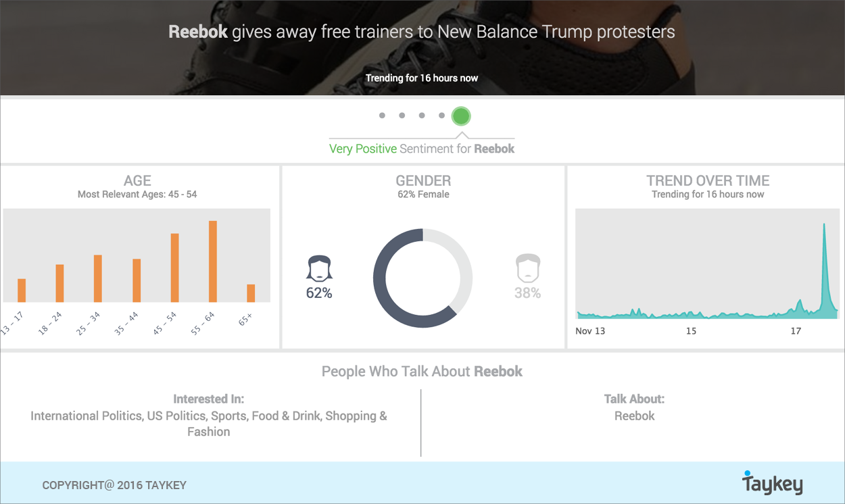Click the Reebok topic under Talk About
This screenshot has width=845, height=504.
point(634,416)
